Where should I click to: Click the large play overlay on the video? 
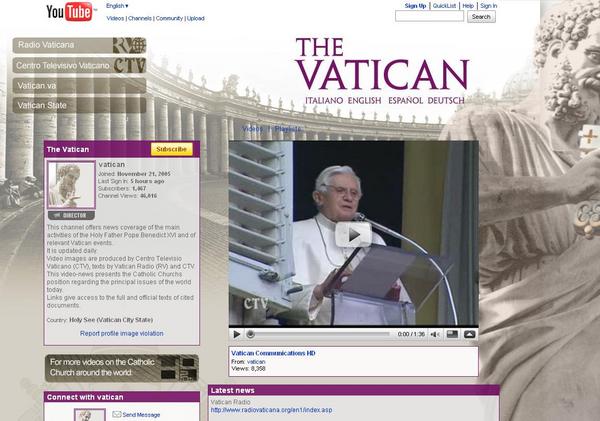353,235
